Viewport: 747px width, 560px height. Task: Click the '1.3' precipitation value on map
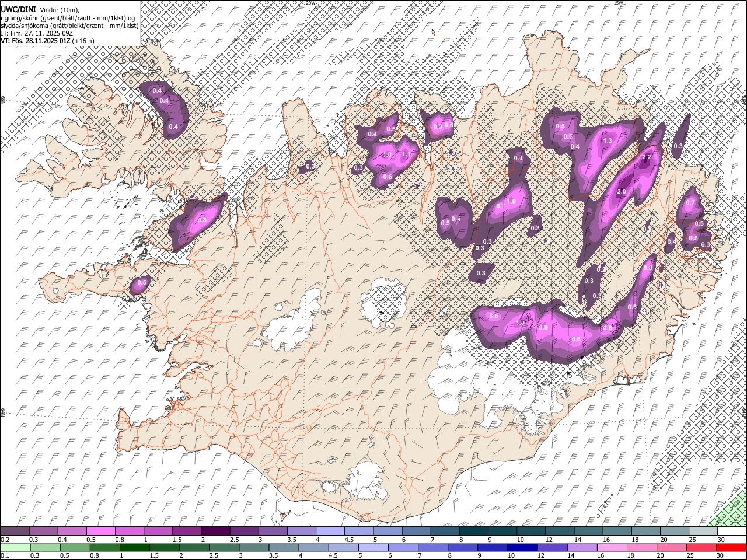tap(608, 141)
